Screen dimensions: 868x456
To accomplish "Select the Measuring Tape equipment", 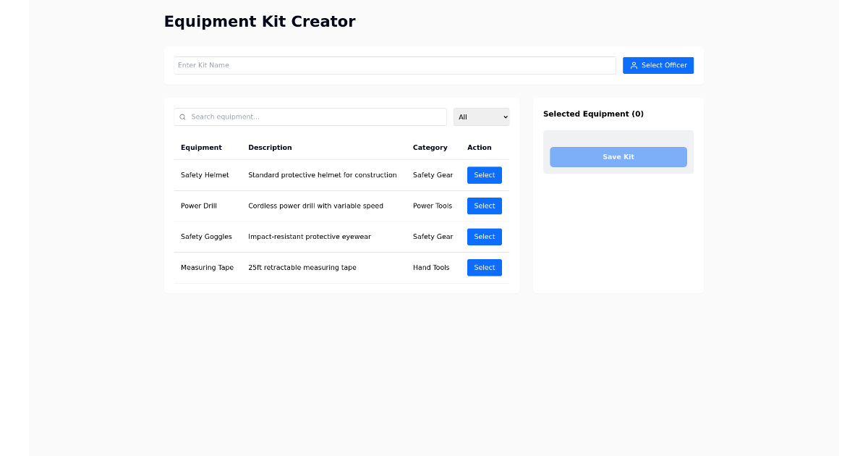I will tap(484, 267).
